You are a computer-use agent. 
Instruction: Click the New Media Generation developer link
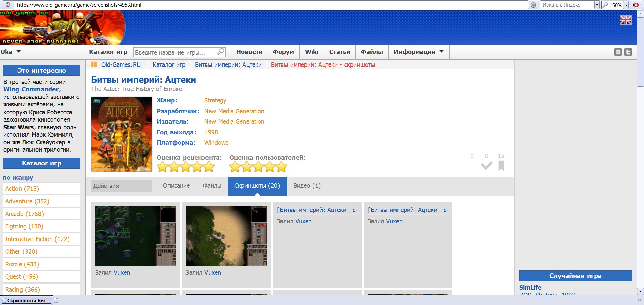pyautogui.click(x=234, y=111)
